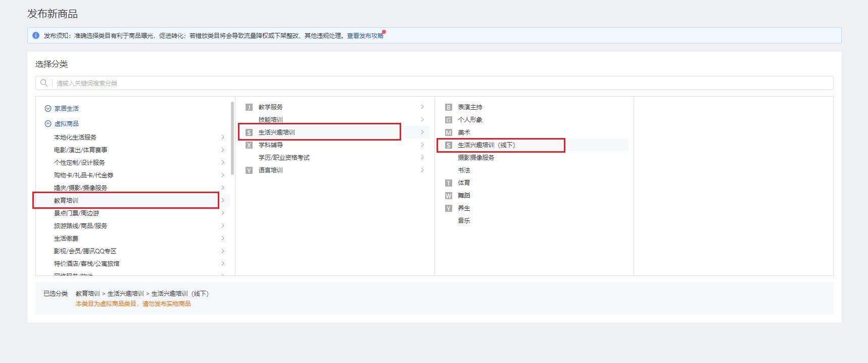Click the G letter index beside 个人形象
Image resolution: width=868 pixels, height=363 pixels.
tap(448, 120)
